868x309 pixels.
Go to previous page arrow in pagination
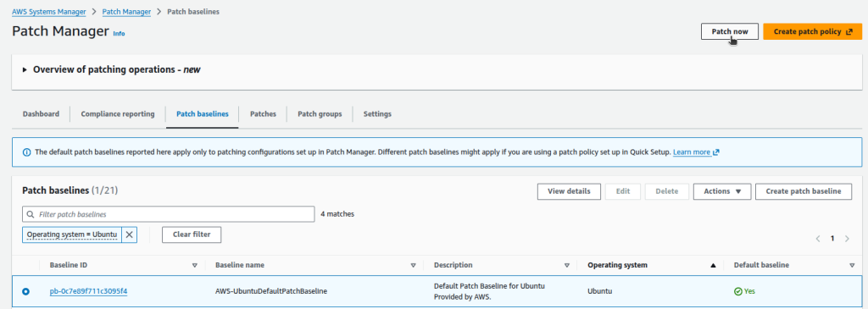pyautogui.click(x=818, y=239)
